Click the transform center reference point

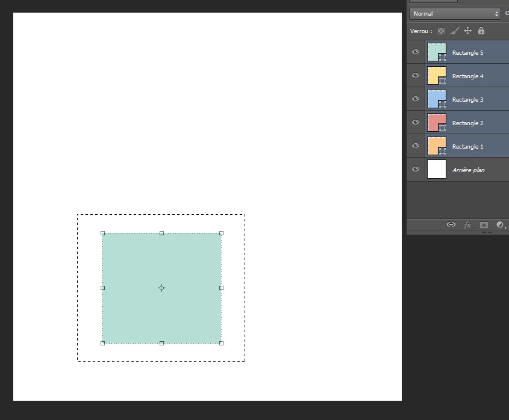coord(161,288)
